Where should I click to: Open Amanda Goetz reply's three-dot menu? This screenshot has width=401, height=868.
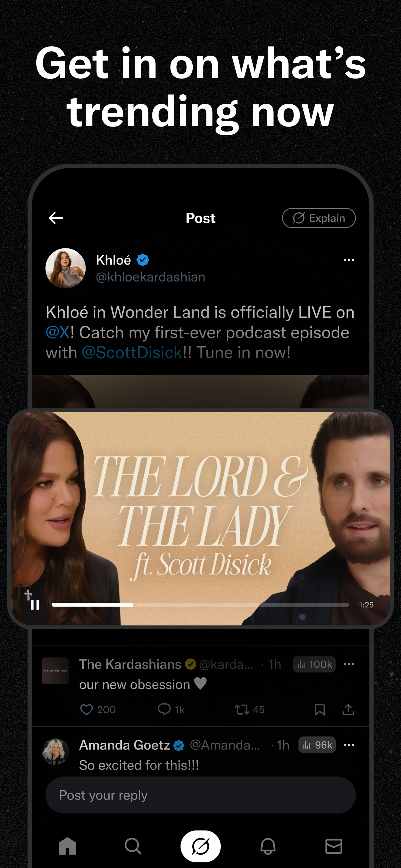(349, 745)
